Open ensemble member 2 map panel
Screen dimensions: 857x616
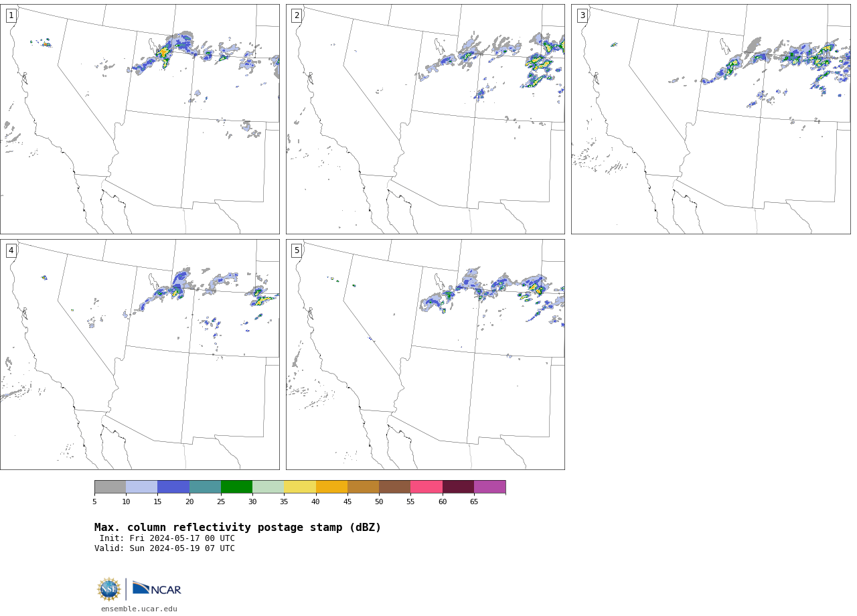point(425,119)
